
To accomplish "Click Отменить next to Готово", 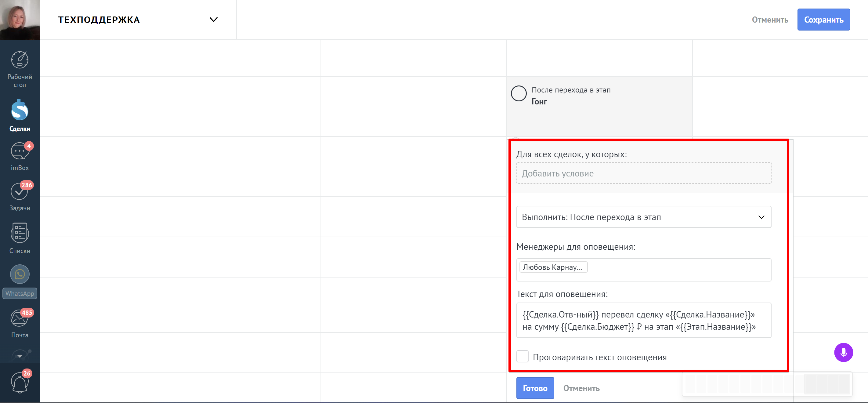I will click(x=581, y=388).
